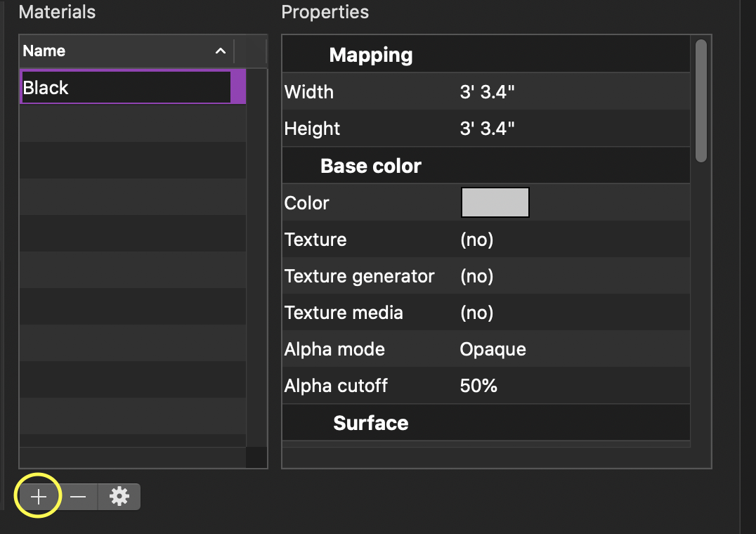
Task: Click the Texture property label
Action: point(315,240)
